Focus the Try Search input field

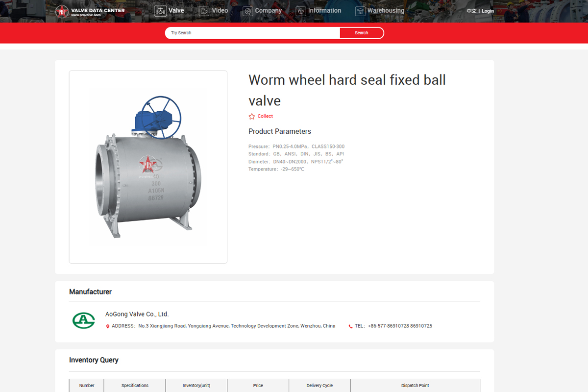click(x=252, y=33)
